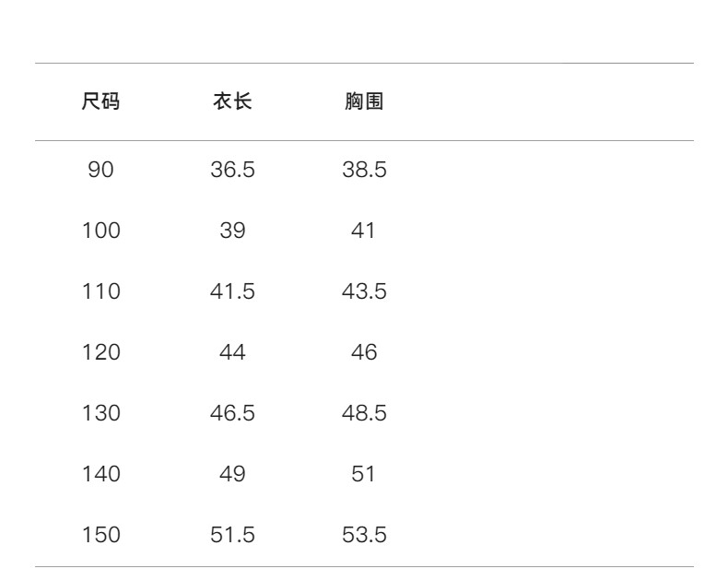Click the 43.5 胸围 value

(x=364, y=292)
